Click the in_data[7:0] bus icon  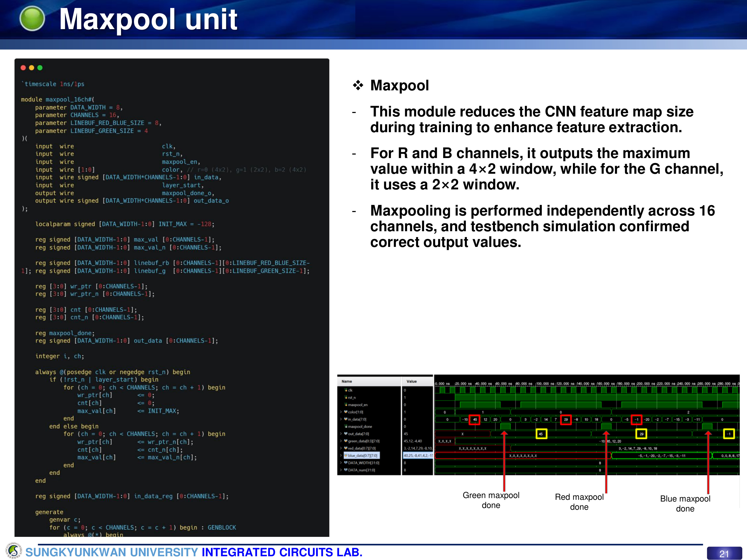pyautogui.click(x=346, y=419)
